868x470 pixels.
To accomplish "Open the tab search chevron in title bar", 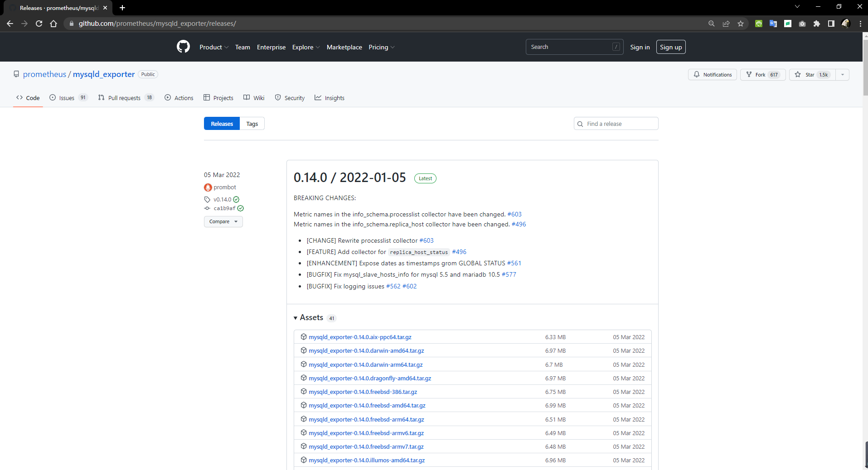I will 797,6.
